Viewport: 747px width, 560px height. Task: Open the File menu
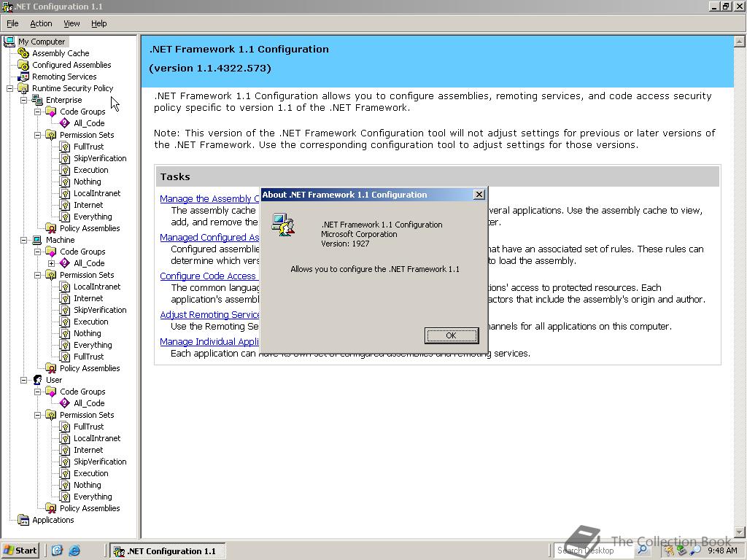(12, 23)
